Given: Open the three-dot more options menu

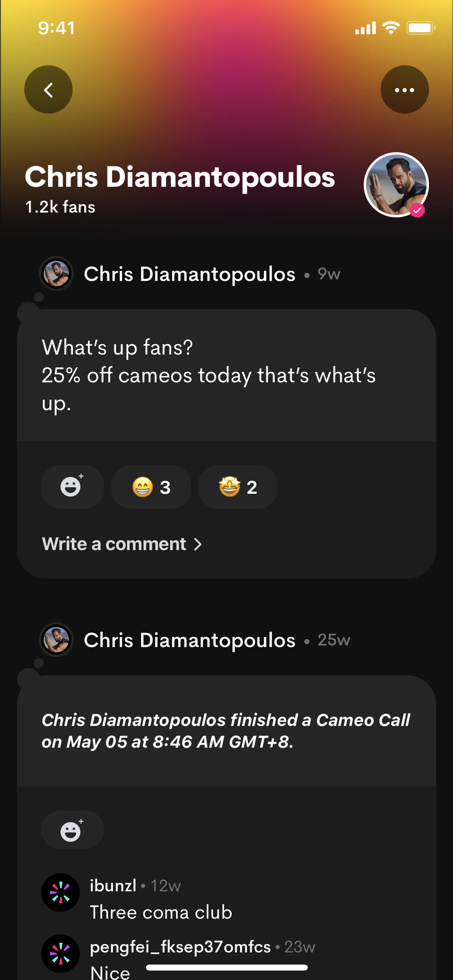Looking at the screenshot, I should 404,90.
